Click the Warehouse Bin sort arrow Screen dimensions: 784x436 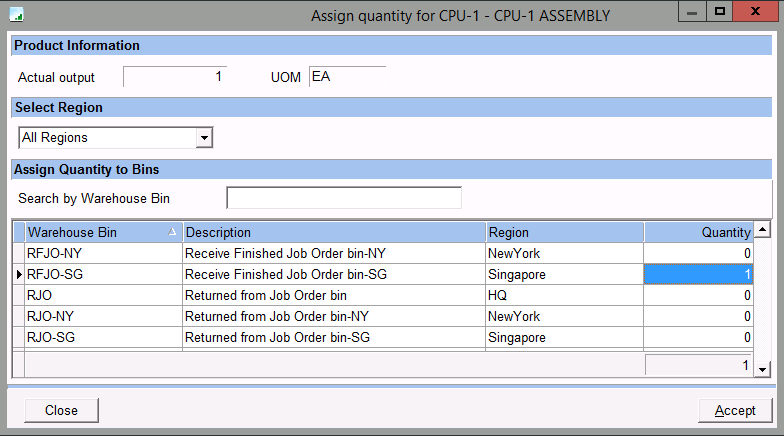point(173,232)
